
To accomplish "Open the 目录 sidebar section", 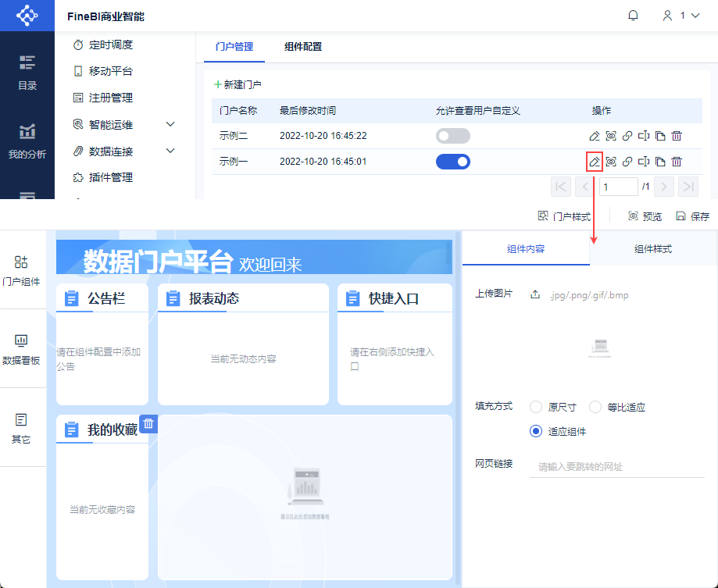I will click(27, 73).
